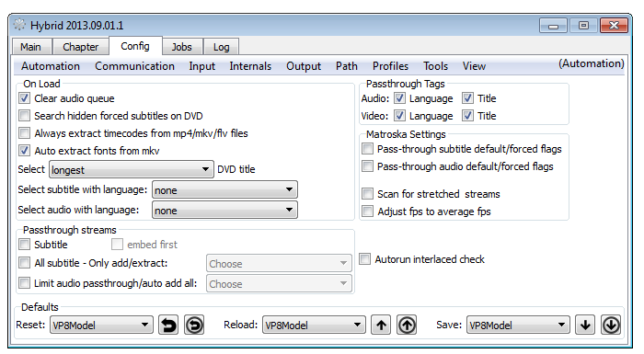This screenshot has width=644, height=354.
Task: Open the Automation config section
Action: [51, 66]
